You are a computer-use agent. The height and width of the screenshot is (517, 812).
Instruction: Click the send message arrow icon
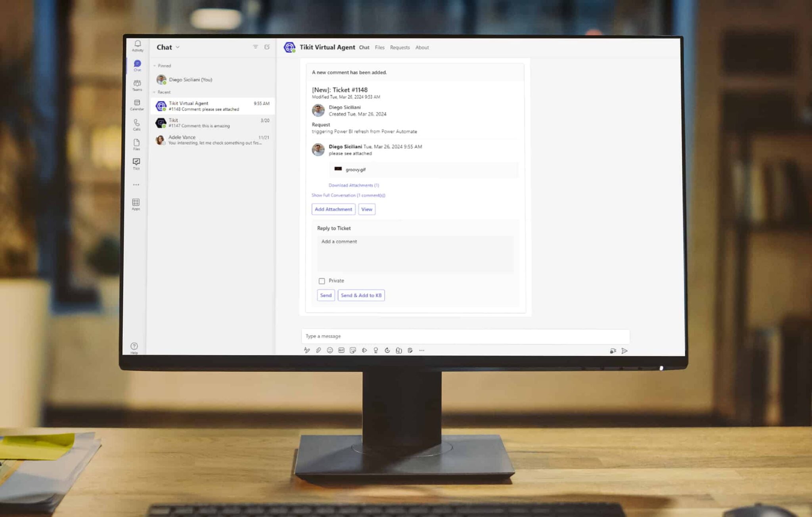click(624, 350)
